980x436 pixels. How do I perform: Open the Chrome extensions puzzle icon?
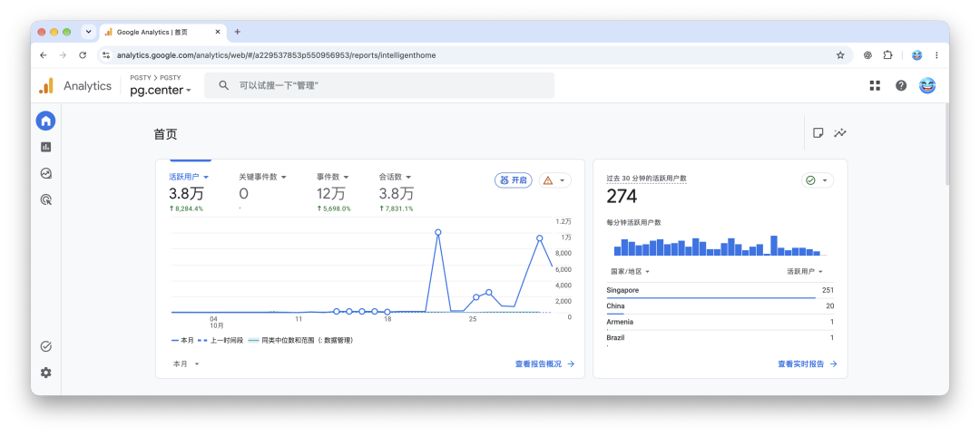point(887,55)
